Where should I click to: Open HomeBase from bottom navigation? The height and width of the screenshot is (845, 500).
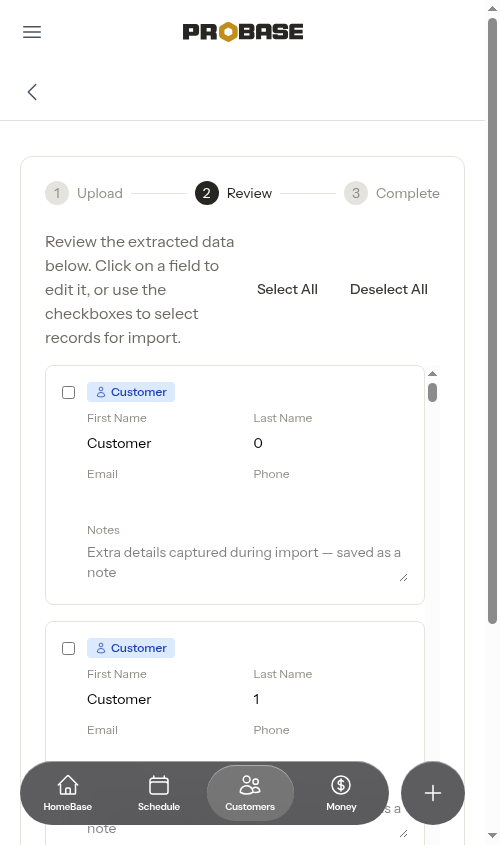[x=68, y=793]
